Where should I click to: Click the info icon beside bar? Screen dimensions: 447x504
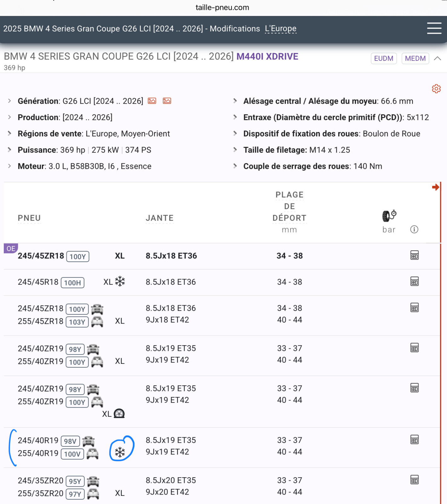414,229
